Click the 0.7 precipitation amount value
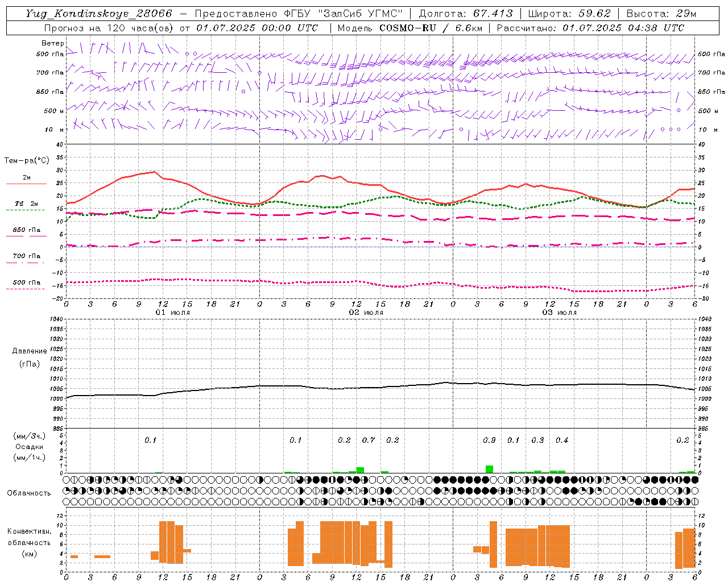This screenshot has height=582, width=728. point(369,440)
